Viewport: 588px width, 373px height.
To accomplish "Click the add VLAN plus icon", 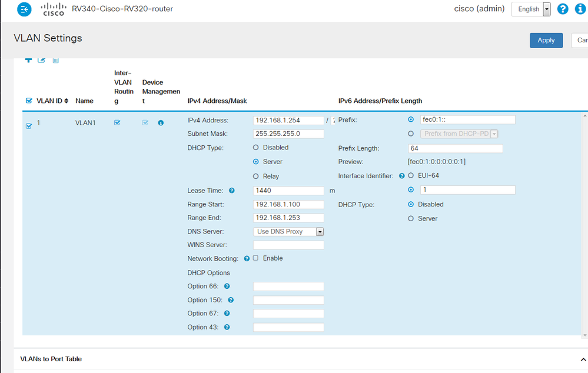I will (28, 61).
